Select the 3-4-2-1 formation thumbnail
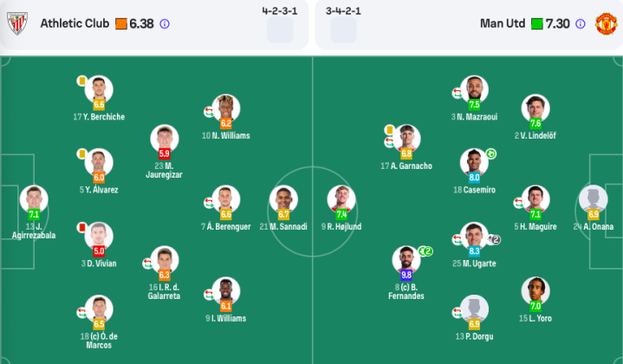 click(x=344, y=29)
